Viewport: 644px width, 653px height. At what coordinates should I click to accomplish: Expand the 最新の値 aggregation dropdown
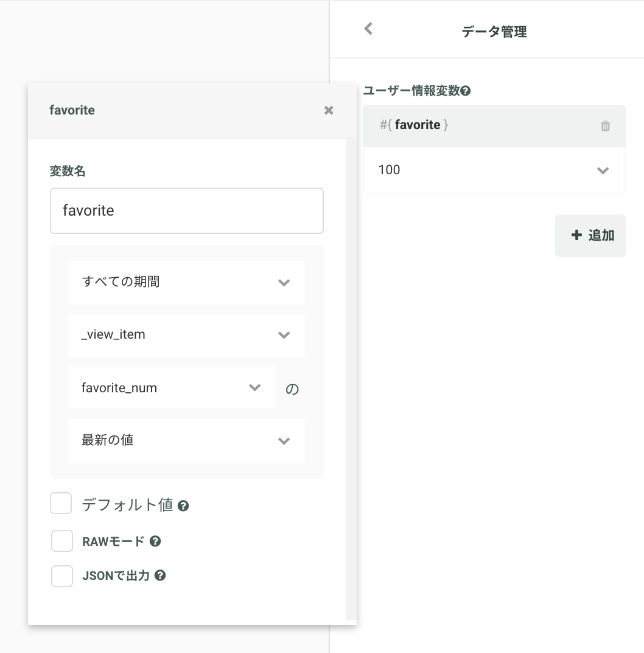tap(186, 440)
